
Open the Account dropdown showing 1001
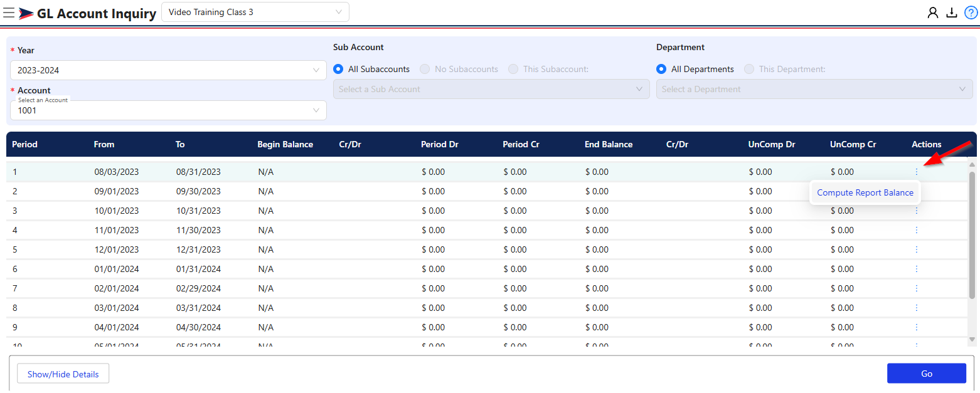pyautogui.click(x=168, y=110)
